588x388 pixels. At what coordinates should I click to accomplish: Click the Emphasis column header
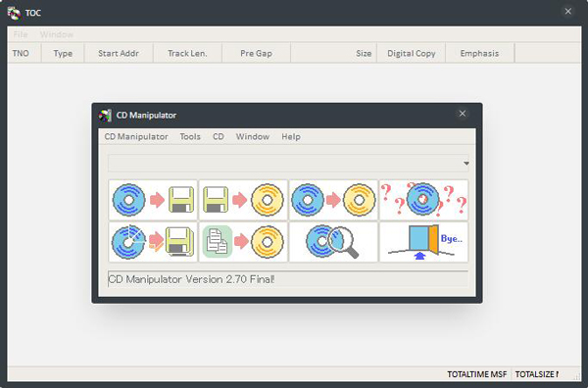tap(479, 53)
